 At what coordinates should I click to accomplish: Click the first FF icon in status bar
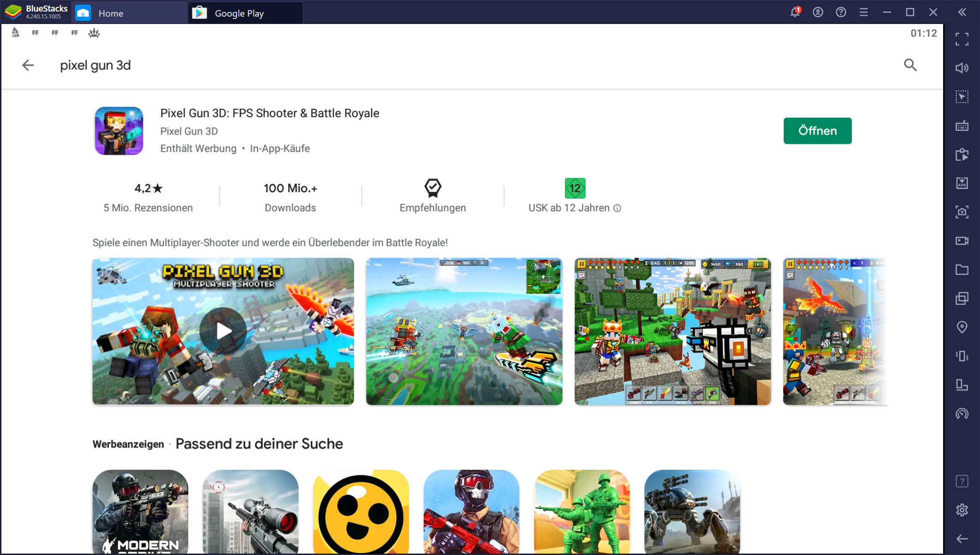tap(36, 33)
